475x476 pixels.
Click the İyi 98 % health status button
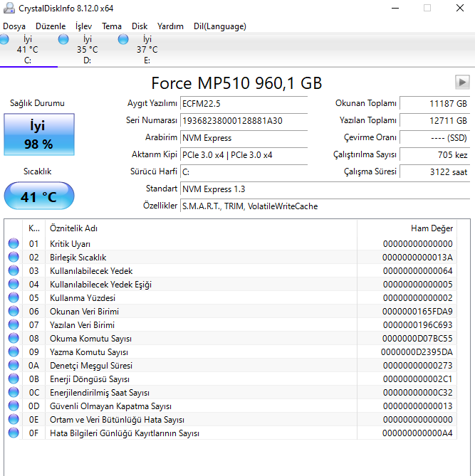click(39, 134)
